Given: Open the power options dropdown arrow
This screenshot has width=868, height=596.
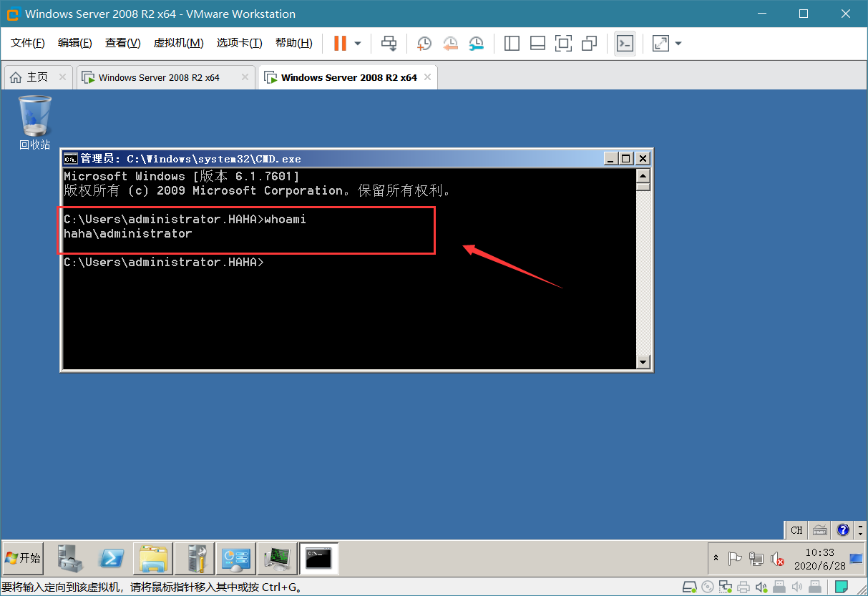Looking at the screenshot, I should coord(358,44).
